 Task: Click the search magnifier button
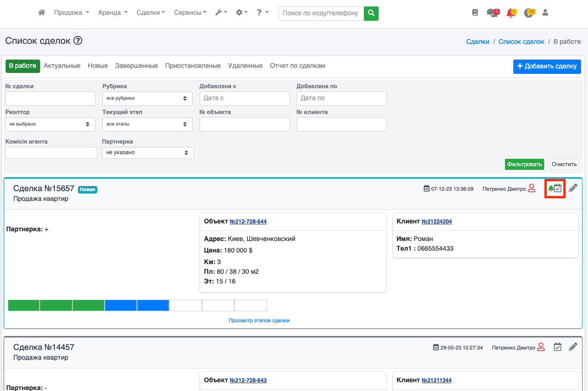371,13
